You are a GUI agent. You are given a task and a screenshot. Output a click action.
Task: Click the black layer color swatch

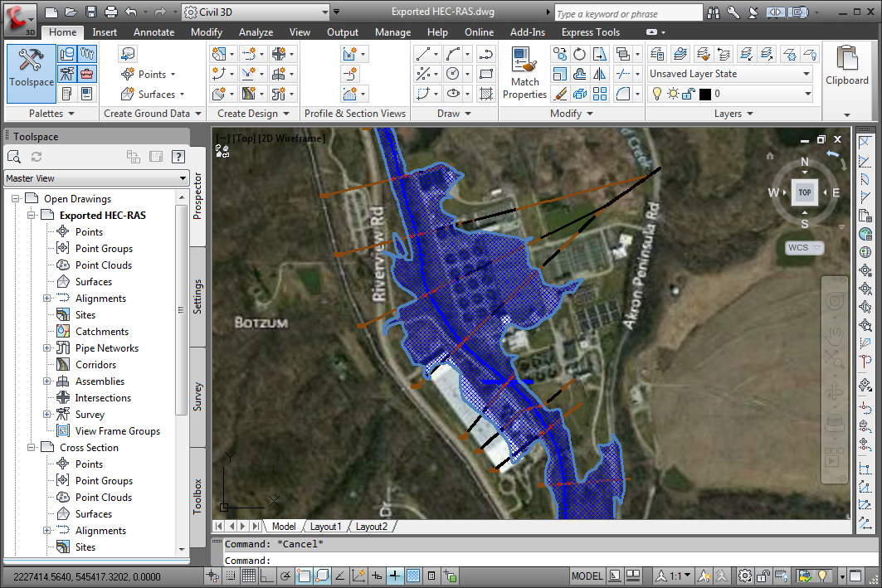[x=704, y=94]
